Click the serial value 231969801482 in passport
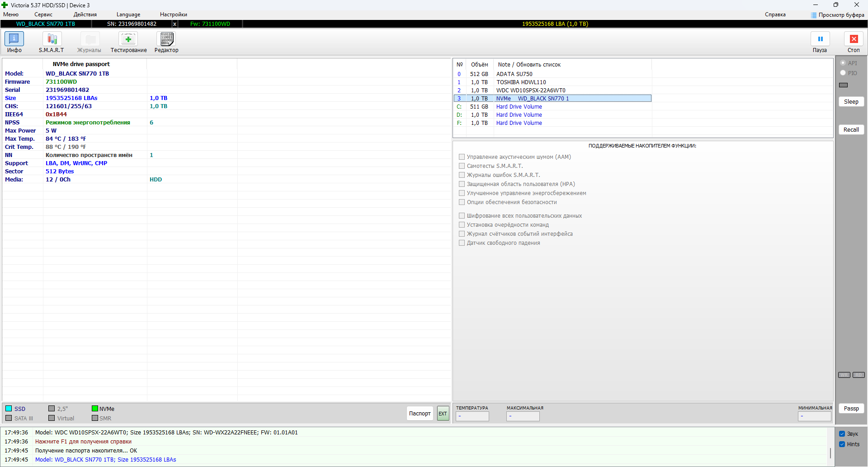The width and height of the screenshot is (868, 467). 67,90
